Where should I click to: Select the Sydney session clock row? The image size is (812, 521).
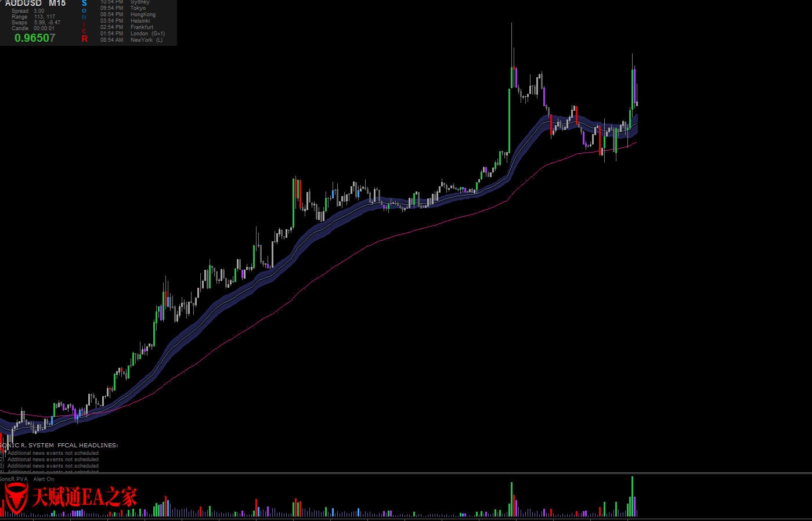point(125,2)
